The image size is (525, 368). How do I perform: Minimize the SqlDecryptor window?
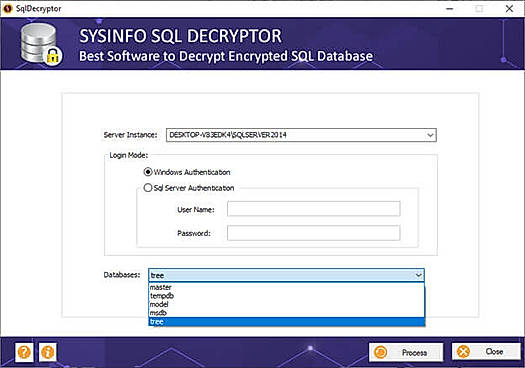(450, 9)
